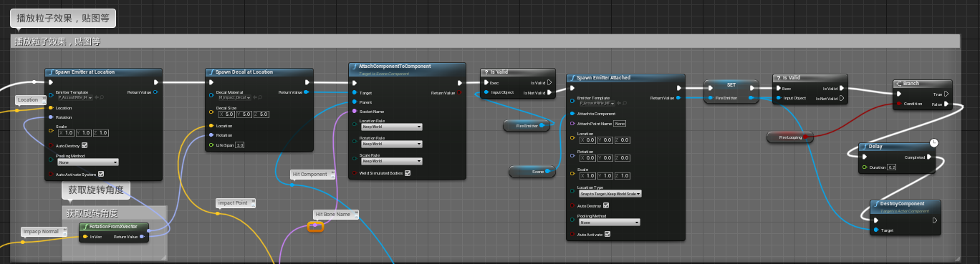The width and height of the screenshot is (980, 264).
Task: Click Attach to Component pin on Spawn Emitter Attached
Action: pyautogui.click(x=572, y=113)
